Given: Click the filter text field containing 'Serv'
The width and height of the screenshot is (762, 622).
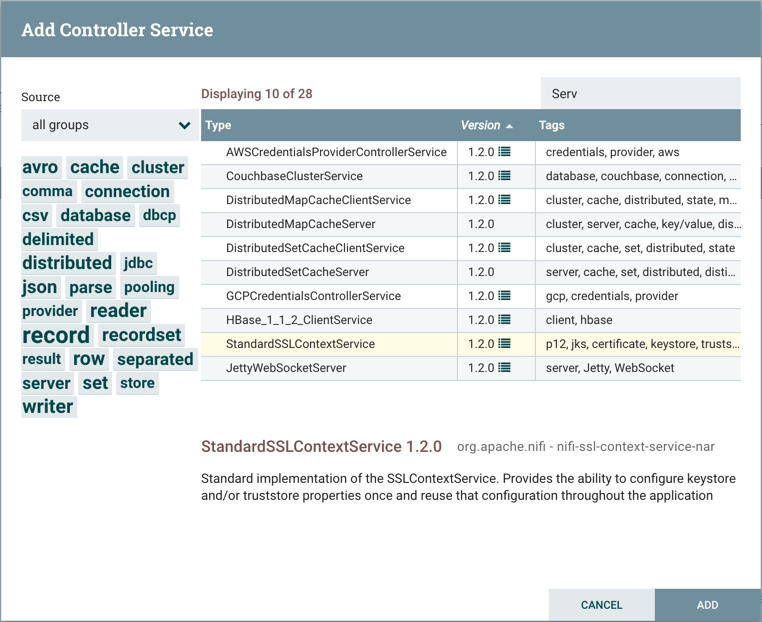Looking at the screenshot, I should [640, 94].
